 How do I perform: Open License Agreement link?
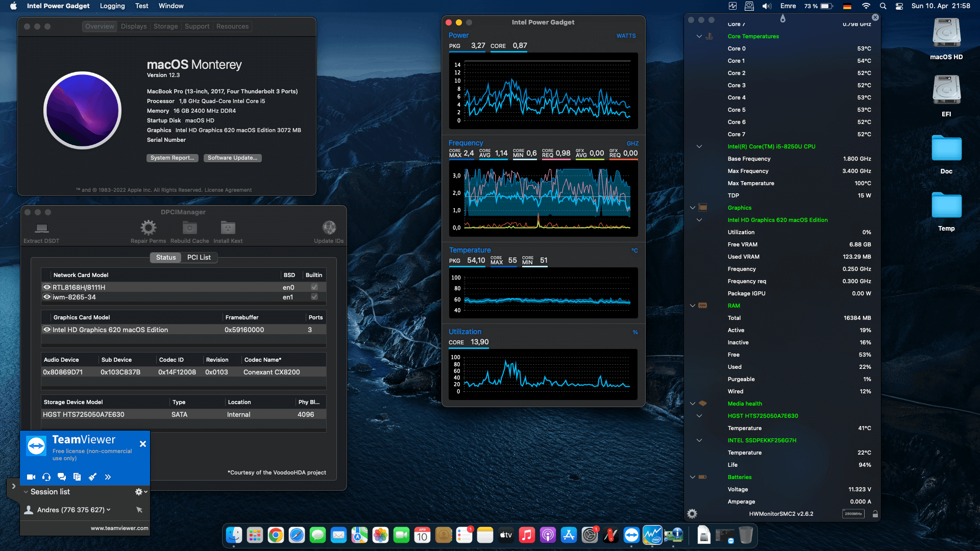228,190
